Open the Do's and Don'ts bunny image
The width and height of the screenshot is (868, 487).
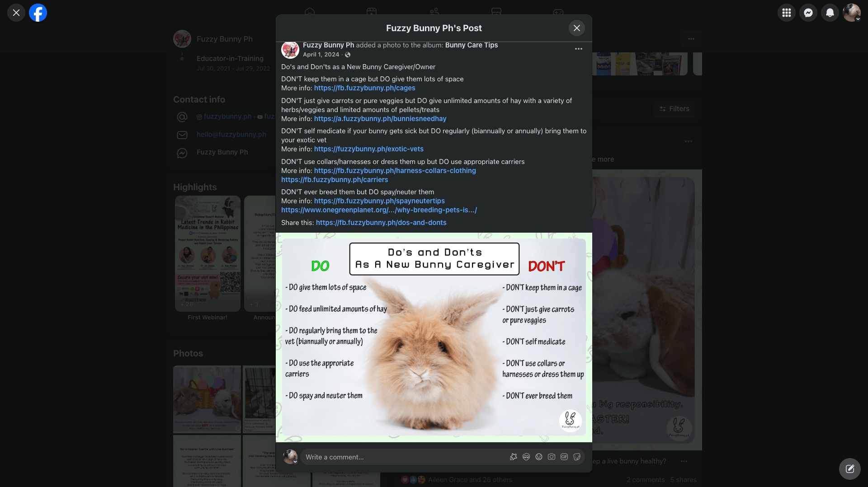(x=434, y=337)
